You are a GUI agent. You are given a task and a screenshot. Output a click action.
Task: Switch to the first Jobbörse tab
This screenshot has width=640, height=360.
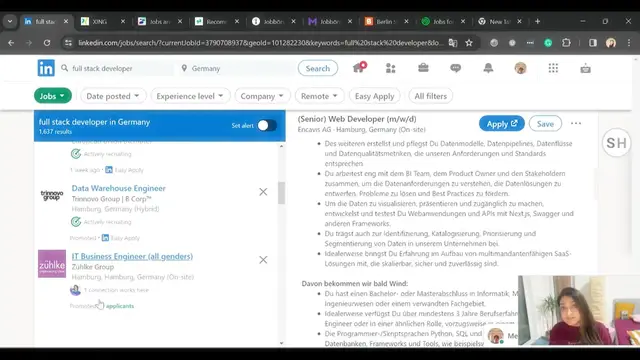(x=273, y=22)
